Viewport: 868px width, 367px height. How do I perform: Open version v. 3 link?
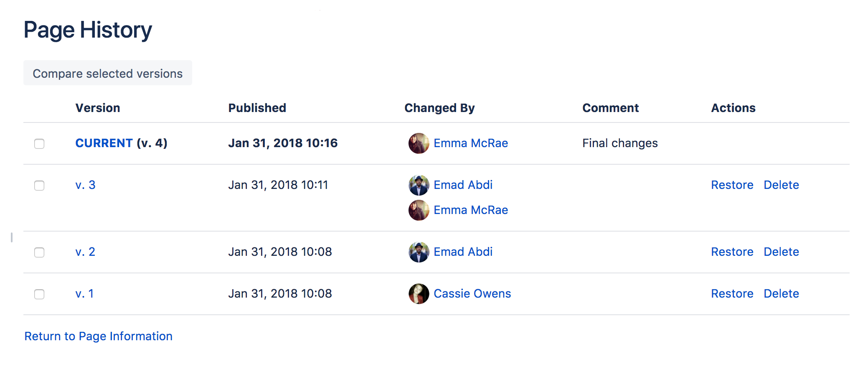coord(85,185)
